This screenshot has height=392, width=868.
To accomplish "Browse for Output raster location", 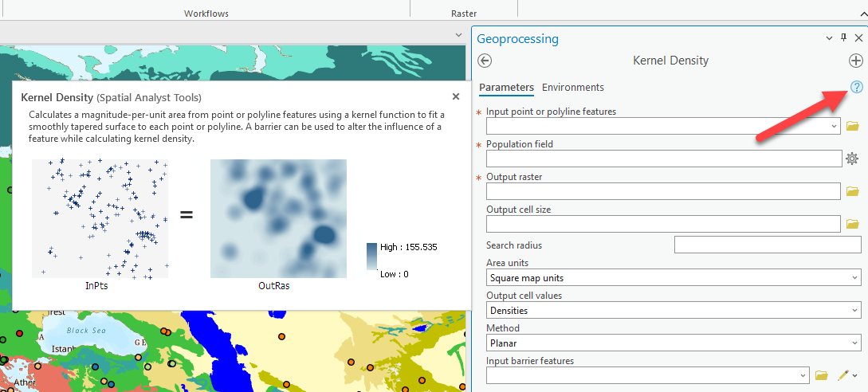I will (852, 191).
